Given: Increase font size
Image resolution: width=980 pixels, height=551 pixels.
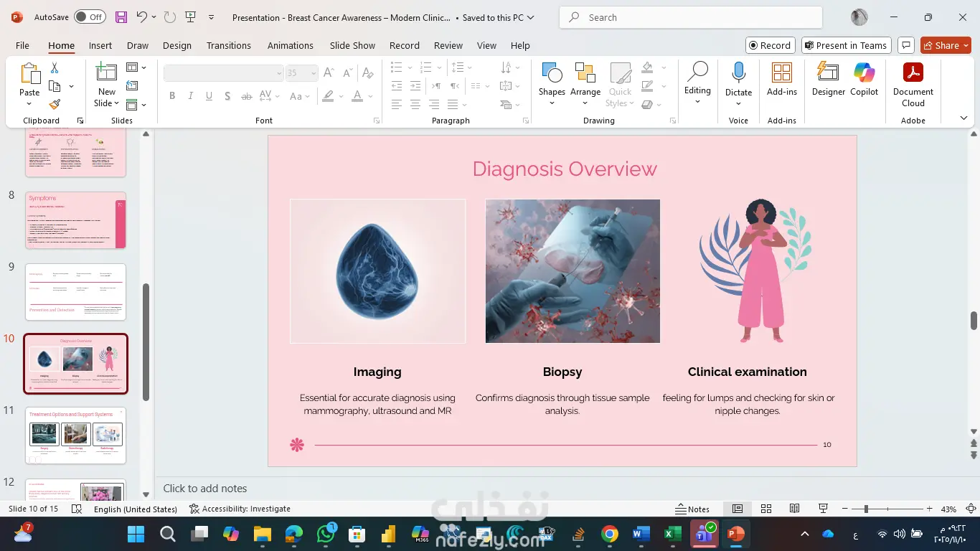Looking at the screenshot, I should tap(329, 72).
